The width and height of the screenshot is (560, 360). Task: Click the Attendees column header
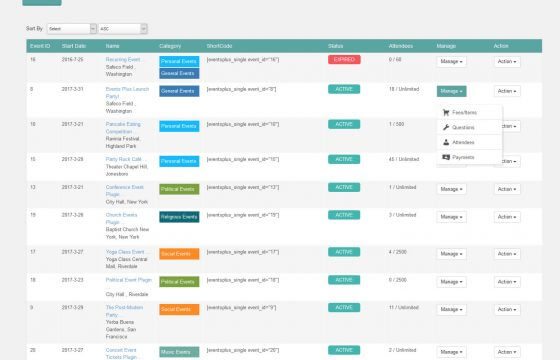pos(401,46)
